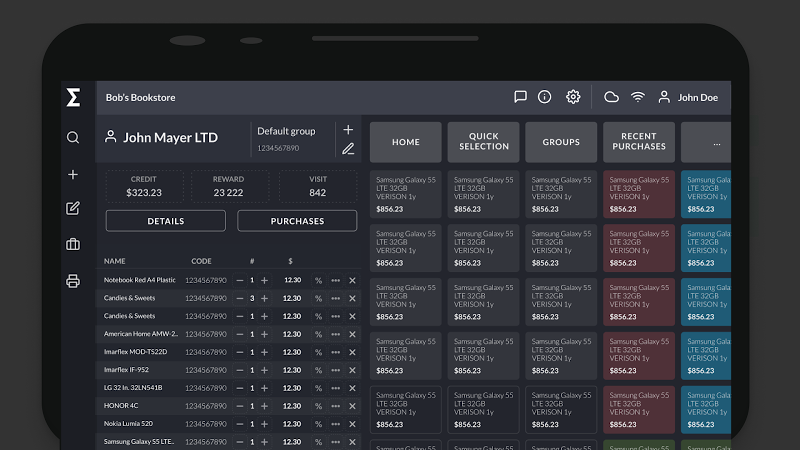
Task: Click the cloud sync icon
Action: pos(611,97)
